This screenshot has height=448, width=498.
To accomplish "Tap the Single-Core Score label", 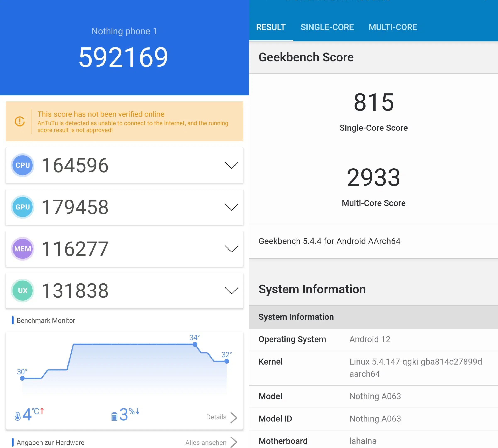I will click(x=374, y=128).
